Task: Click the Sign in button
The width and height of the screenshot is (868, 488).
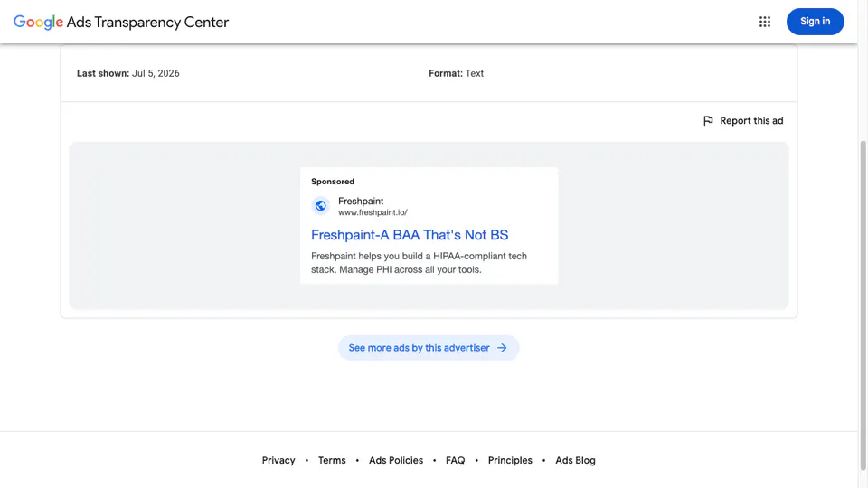Action: [x=815, y=22]
